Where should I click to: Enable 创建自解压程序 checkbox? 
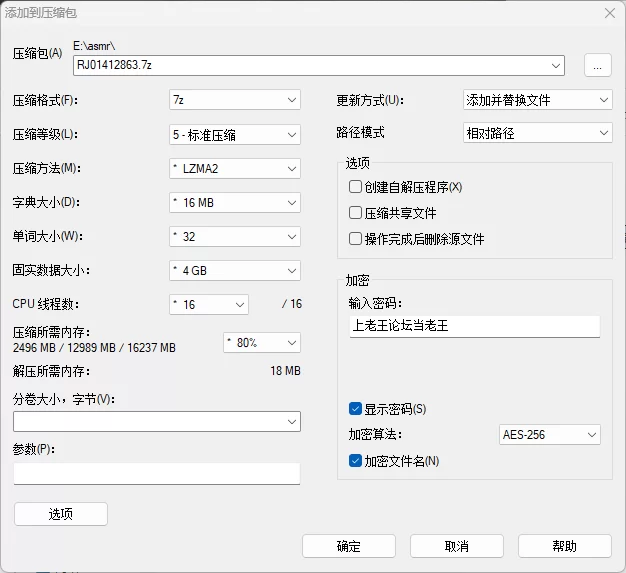click(x=355, y=186)
